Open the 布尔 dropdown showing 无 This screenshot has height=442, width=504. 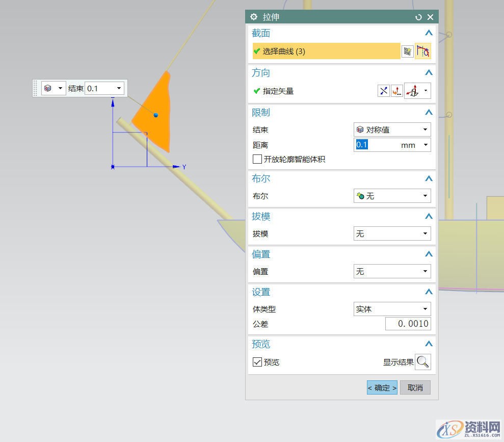[x=425, y=196]
